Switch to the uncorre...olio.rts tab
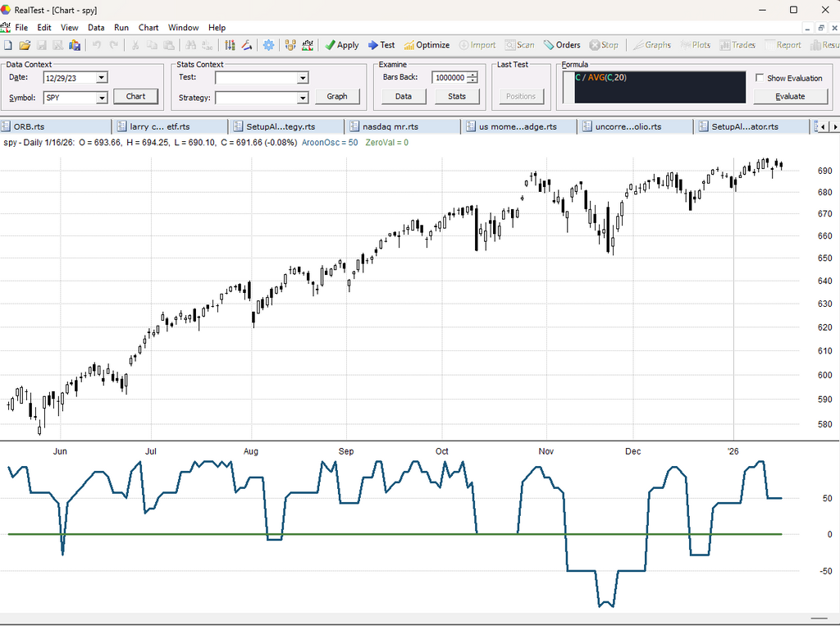 pyautogui.click(x=637, y=127)
